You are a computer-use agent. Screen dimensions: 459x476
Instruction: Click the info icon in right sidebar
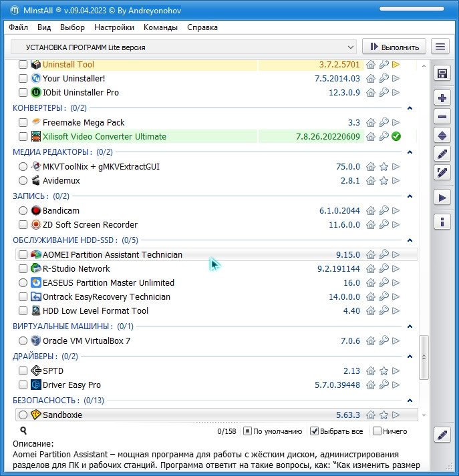(x=442, y=222)
